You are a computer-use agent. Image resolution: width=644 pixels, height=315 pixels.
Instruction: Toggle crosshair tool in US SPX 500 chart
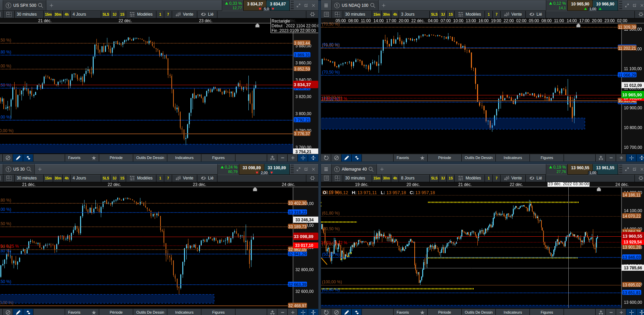[x=303, y=158]
